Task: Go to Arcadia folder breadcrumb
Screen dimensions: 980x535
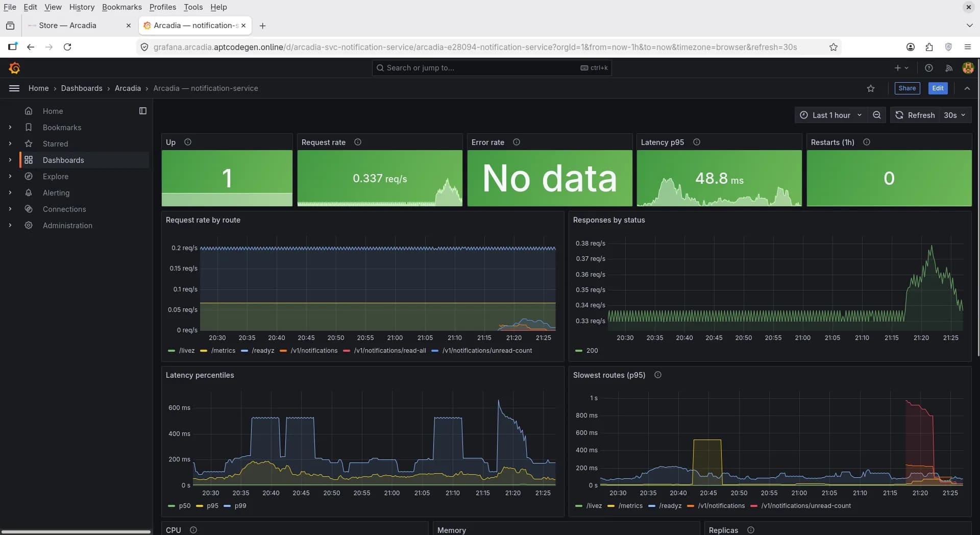Action: [x=128, y=88]
